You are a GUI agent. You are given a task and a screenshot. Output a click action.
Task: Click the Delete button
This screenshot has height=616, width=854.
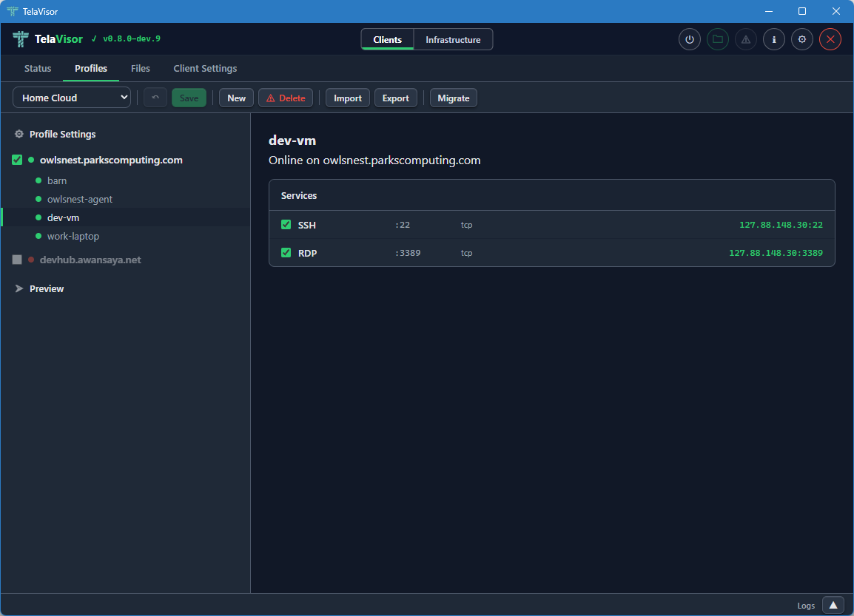point(286,97)
